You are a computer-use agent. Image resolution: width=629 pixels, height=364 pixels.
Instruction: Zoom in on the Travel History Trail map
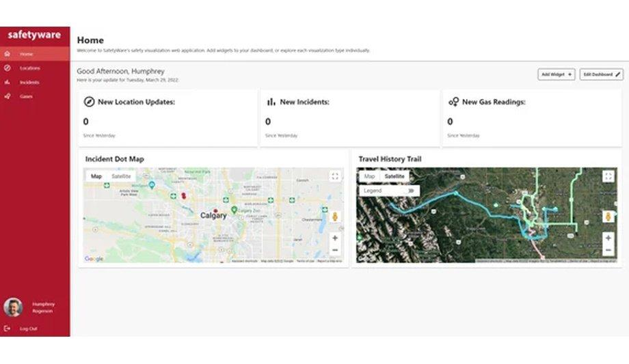608,238
